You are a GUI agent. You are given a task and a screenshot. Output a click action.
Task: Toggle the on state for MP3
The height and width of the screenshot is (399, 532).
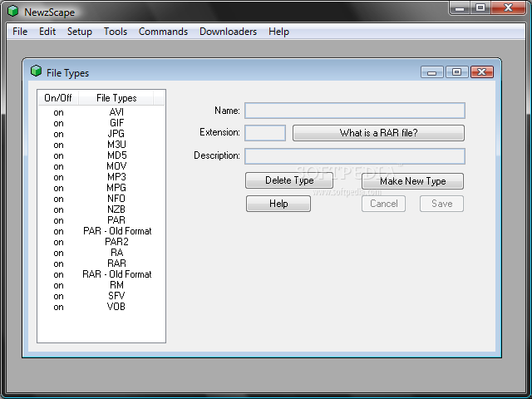(58, 177)
